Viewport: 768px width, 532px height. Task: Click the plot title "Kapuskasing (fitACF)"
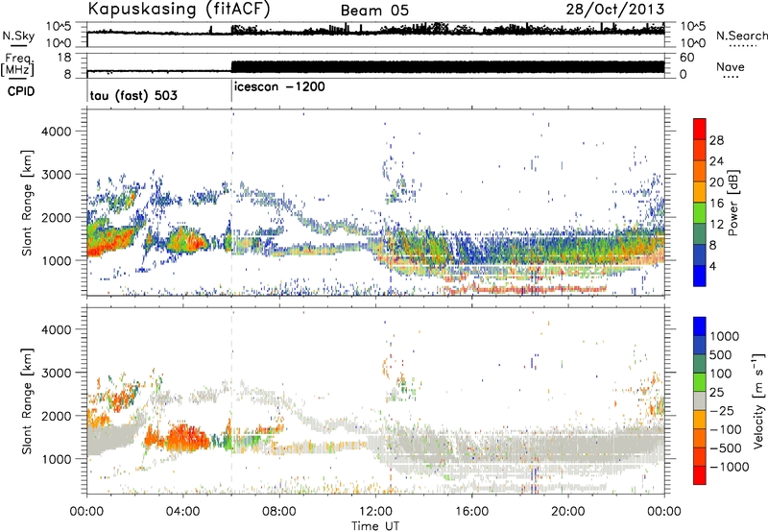[x=179, y=9]
